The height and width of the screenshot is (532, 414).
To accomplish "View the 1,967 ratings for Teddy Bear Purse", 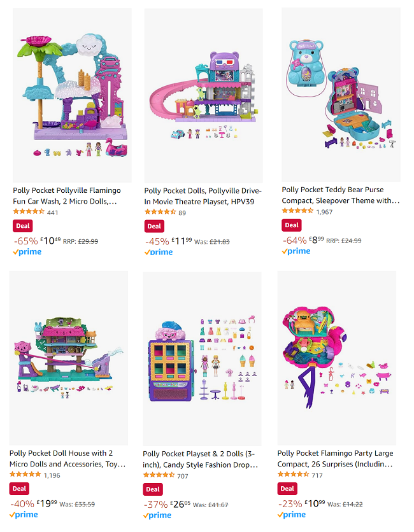I will point(324,212).
